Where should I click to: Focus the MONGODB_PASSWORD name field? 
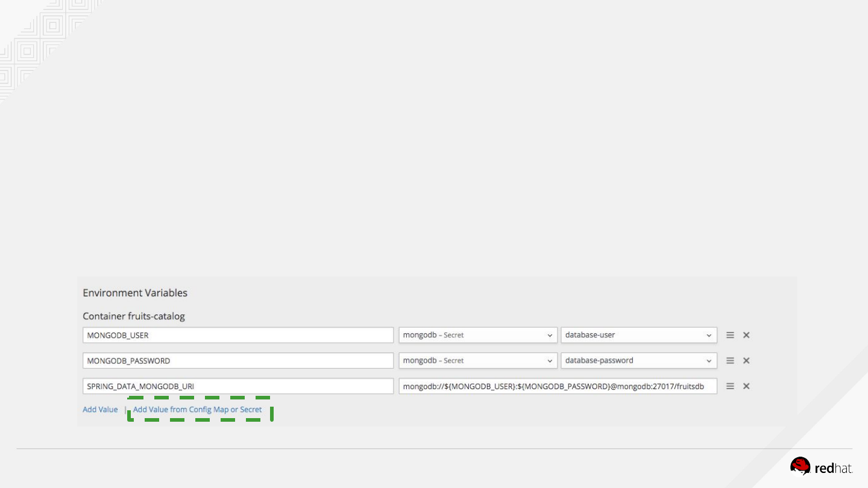coord(238,360)
